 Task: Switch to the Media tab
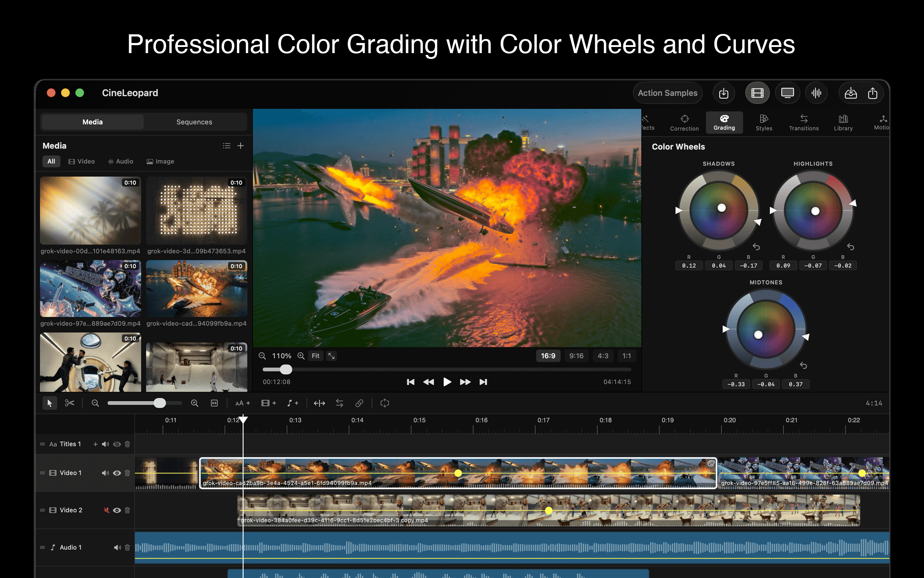[92, 122]
